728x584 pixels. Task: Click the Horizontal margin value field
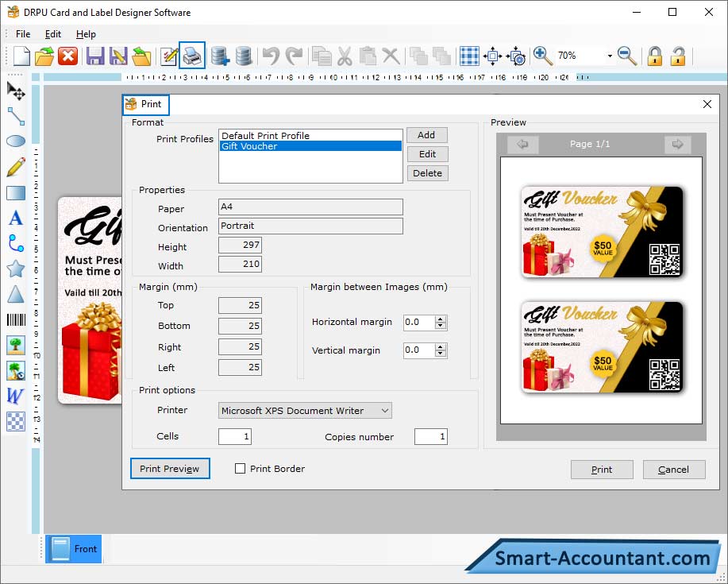click(419, 322)
